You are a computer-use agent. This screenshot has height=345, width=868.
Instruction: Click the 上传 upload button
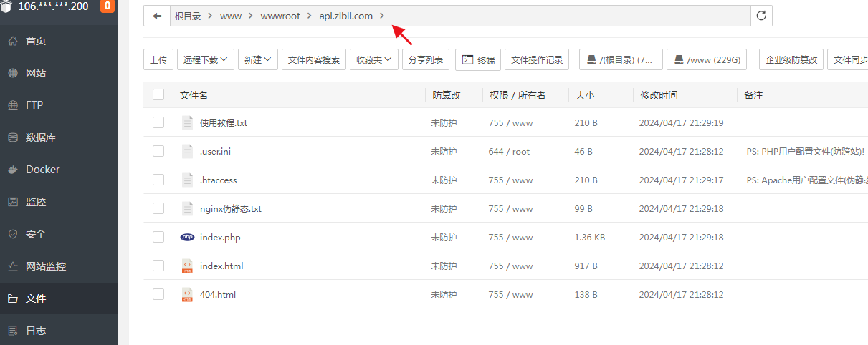coord(158,60)
